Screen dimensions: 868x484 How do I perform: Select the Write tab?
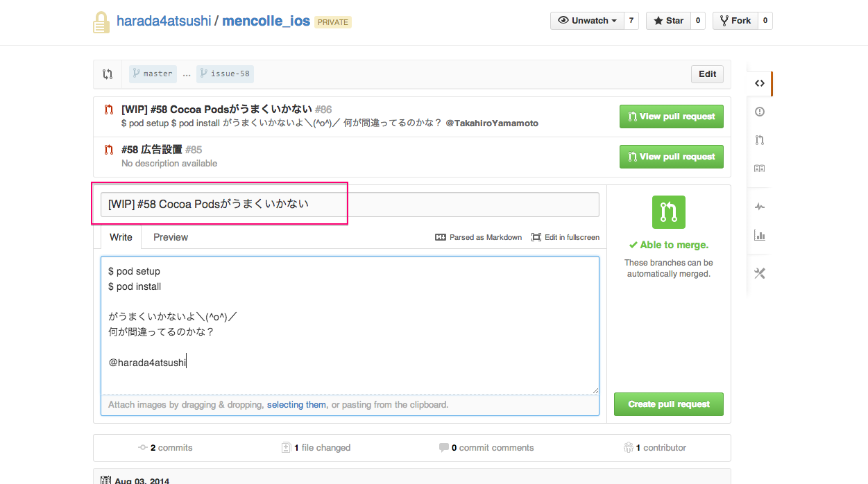[120, 237]
